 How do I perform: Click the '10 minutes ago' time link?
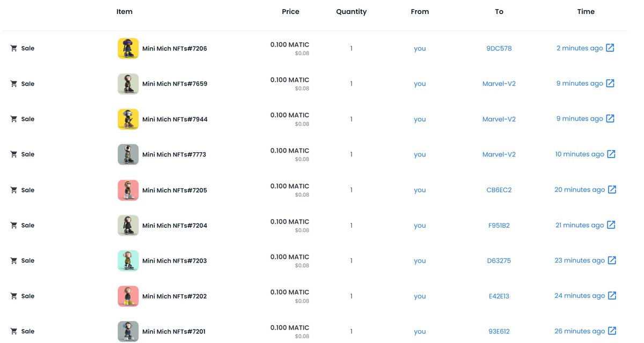coord(580,154)
